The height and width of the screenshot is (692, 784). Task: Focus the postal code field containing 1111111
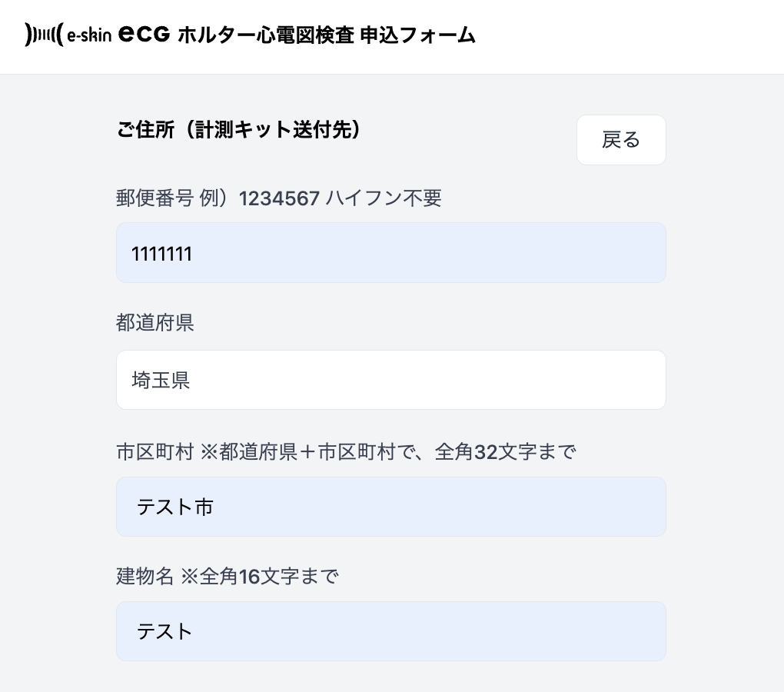coord(390,253)
